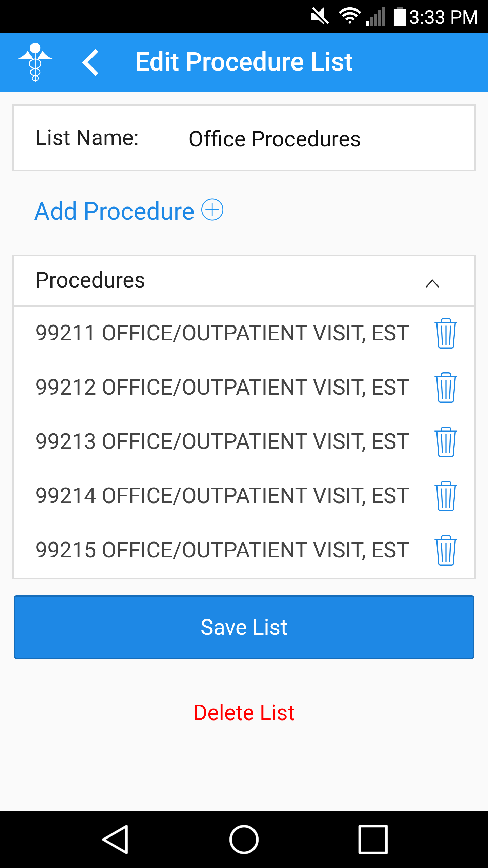Screen dimensions: 488x868
Task: Collapse the Procedures section chevron
Action: tap(432, 283)
